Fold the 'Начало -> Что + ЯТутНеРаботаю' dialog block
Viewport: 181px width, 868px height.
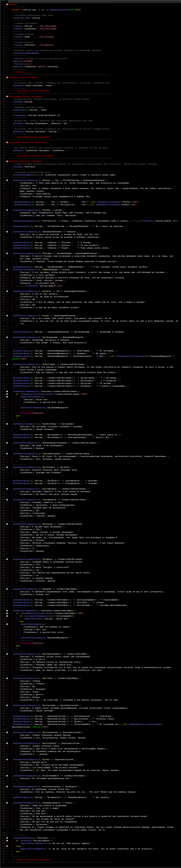tap(7, 180)
